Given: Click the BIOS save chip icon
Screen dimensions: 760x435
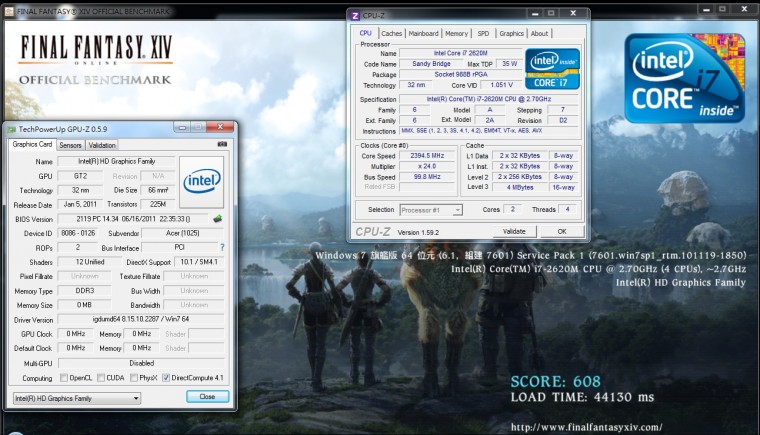Looking at the screenshot, I should pyautogui.click(x=218, y=219).
